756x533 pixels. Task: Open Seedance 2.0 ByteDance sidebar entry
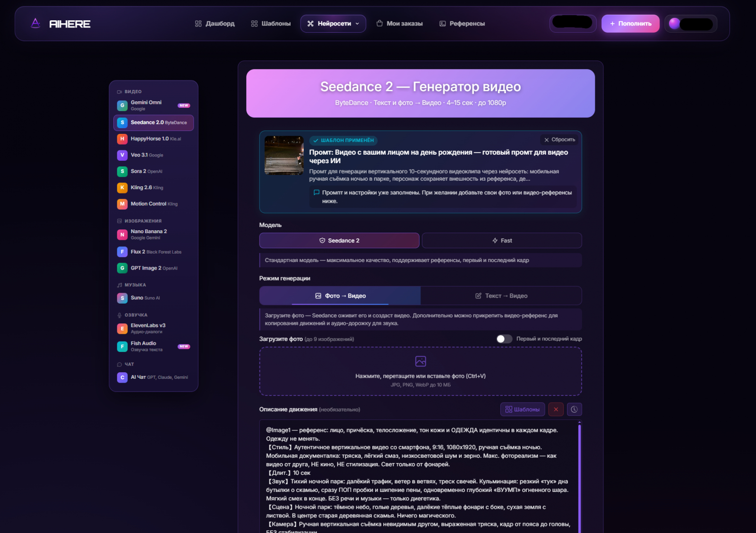[x=154, y=122]
